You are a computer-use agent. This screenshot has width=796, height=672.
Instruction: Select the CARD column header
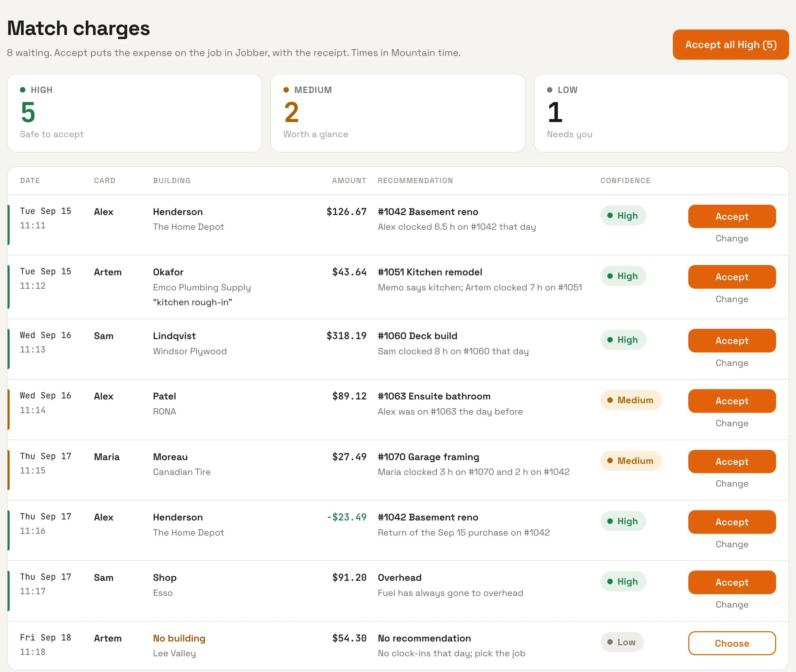[104, 181]
